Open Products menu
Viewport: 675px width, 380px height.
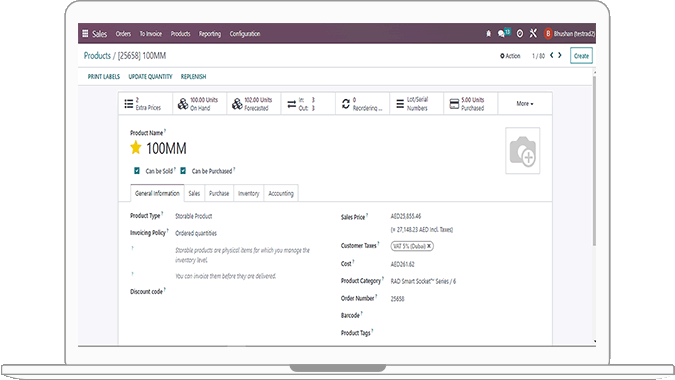(180, 34)
